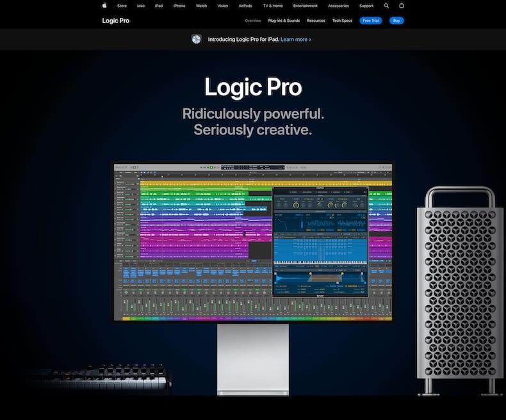Image resolution: width=506 pixels, height=420 pixels.
Task: Click the 'Introducing Logic Pro for iPad.' text
Action: 243,39
